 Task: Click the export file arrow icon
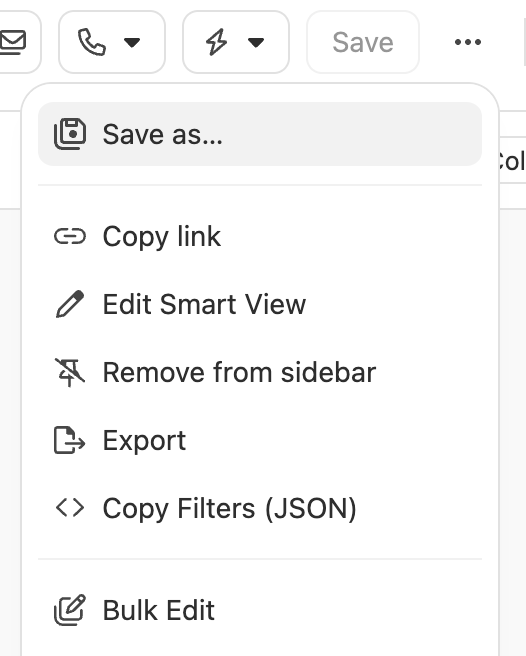[70, 440]
